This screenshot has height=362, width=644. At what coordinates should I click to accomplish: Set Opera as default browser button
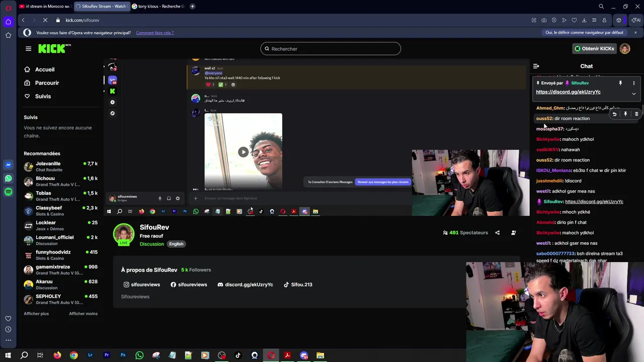click(584, 33)
